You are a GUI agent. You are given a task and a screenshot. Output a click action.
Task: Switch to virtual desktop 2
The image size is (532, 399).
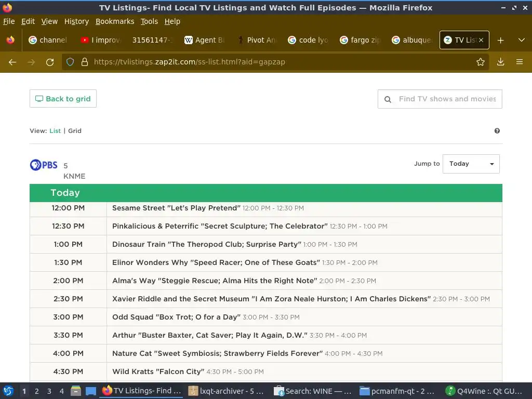tap(37, 391)
